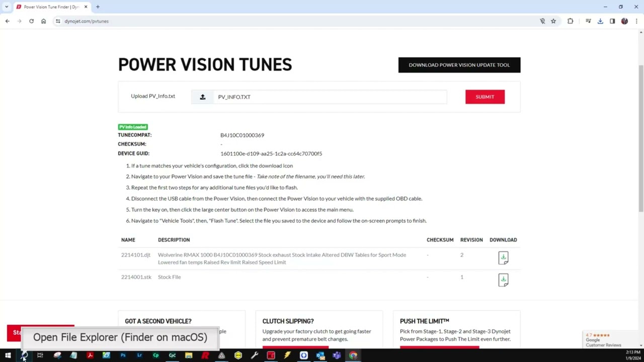
Task: Open Adobe Acrobat from the taskbar
Action: [x=90, y=355]
